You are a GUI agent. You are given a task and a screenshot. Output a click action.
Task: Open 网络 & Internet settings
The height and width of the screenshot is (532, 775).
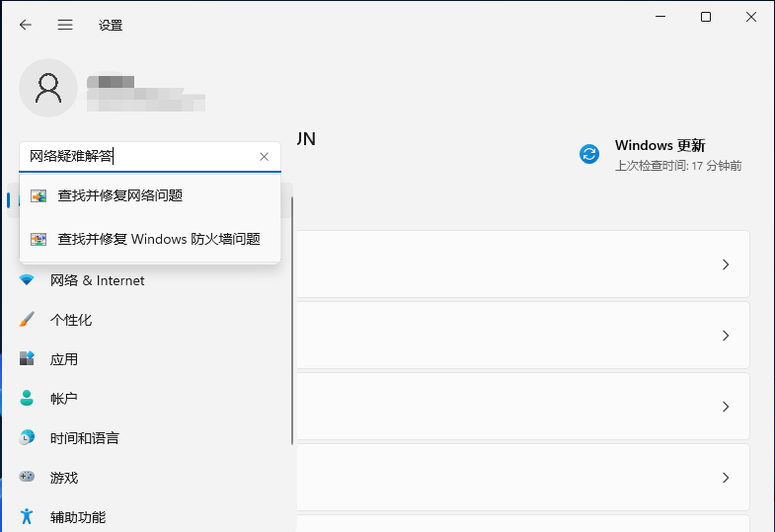(x=148, y=280)
